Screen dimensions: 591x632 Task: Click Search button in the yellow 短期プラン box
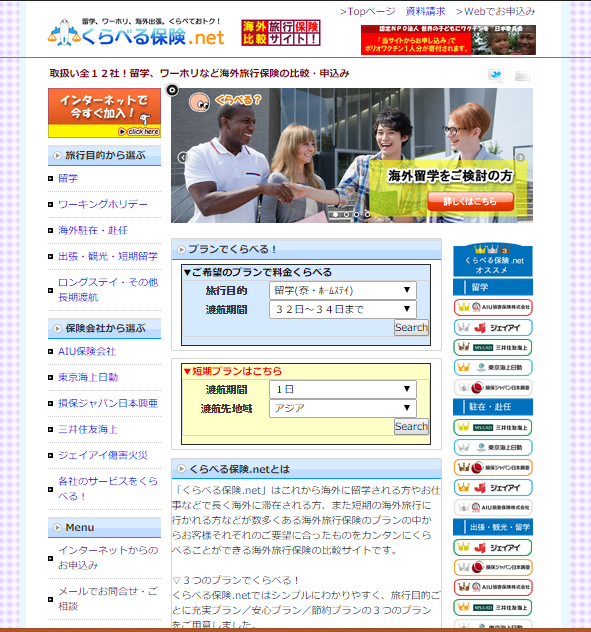tap(411, 426)
